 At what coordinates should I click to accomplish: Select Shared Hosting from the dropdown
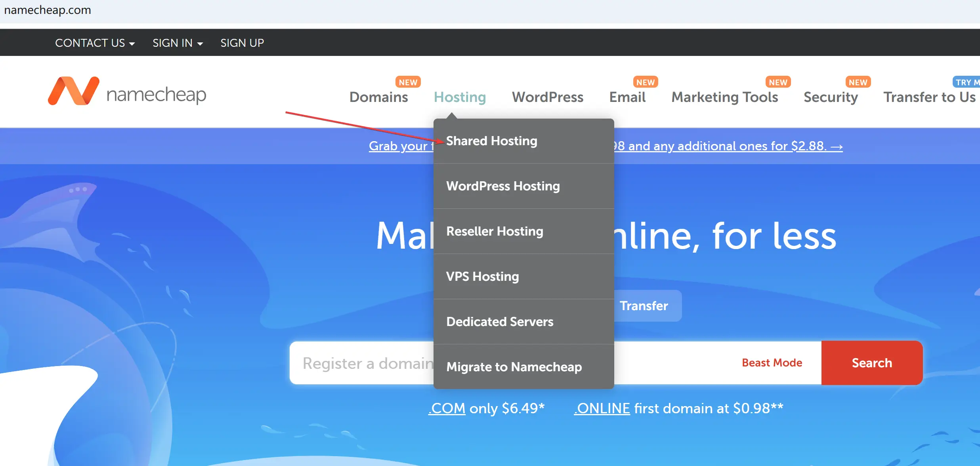(x=524, y=141)
